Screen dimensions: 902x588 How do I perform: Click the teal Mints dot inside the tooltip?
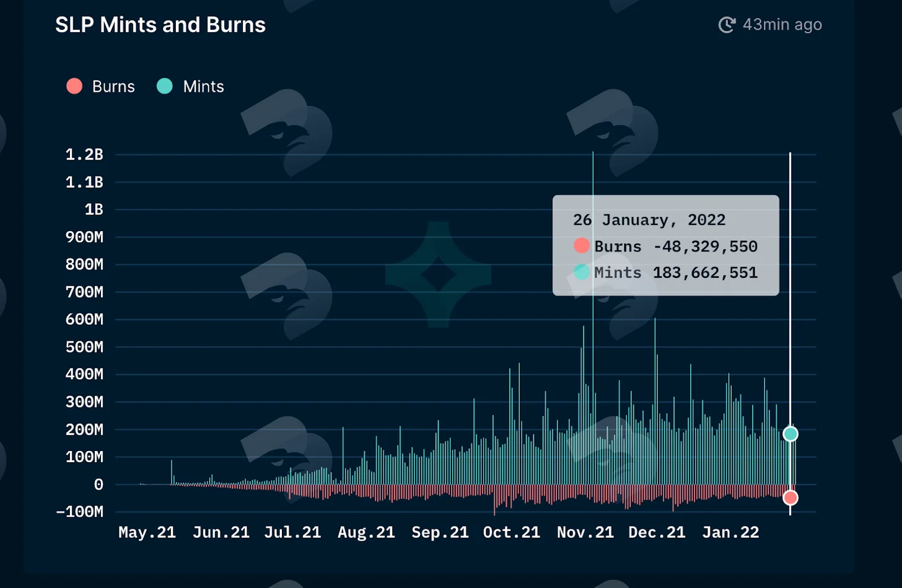(582, 272)
